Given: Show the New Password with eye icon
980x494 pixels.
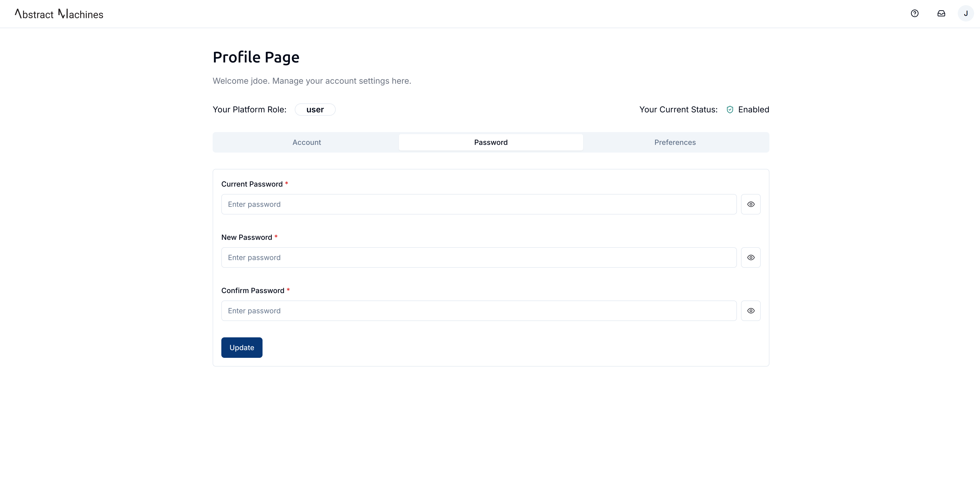Looking at the screenshot, I should (x=750, y=258).
